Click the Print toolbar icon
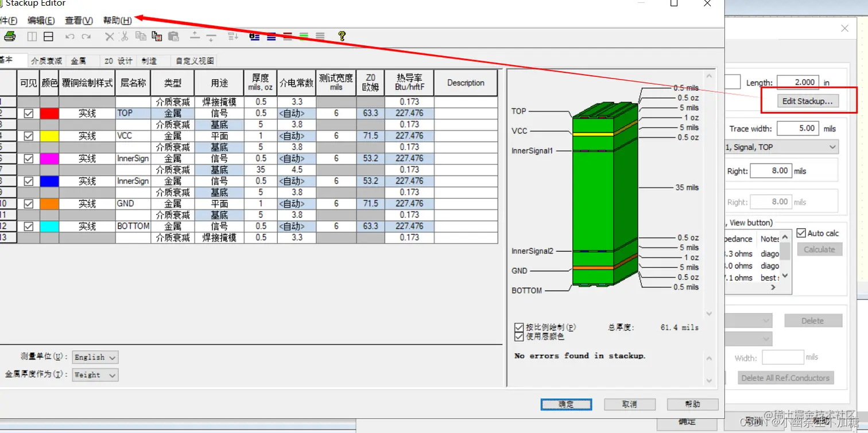 tap(10, 37)
